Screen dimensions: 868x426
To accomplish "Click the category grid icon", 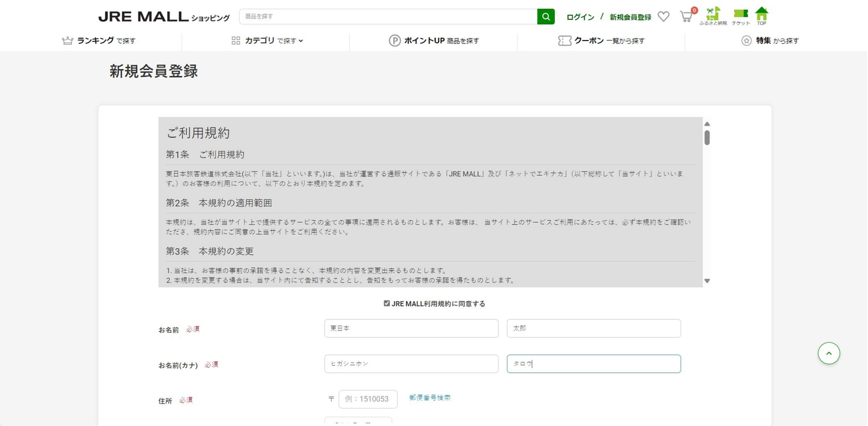I will [236, 41].
